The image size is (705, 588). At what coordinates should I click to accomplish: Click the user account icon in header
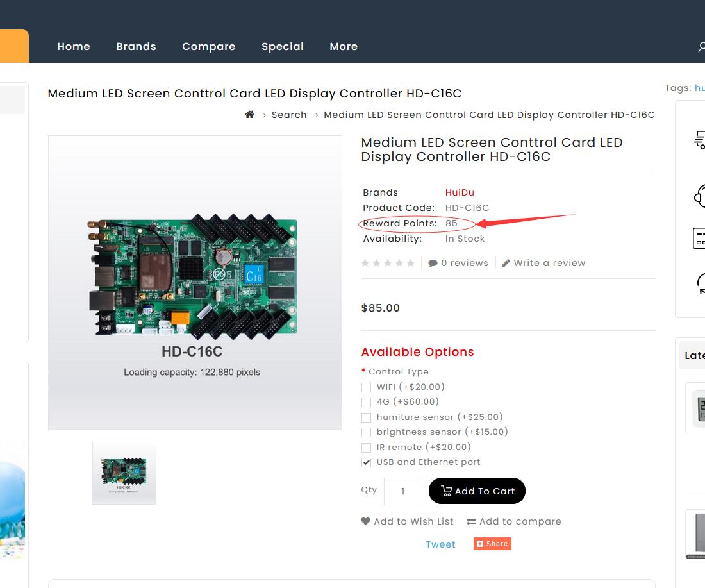pos(701,47)
